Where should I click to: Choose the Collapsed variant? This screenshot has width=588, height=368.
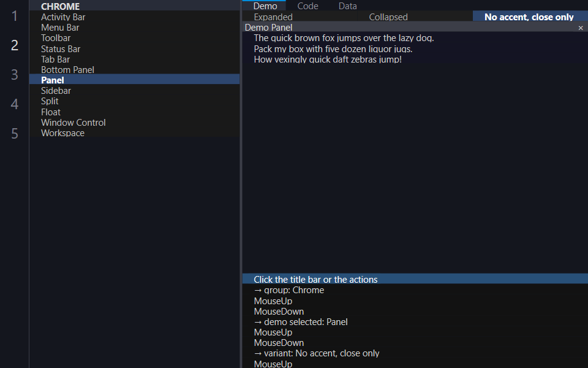(415, 17)
